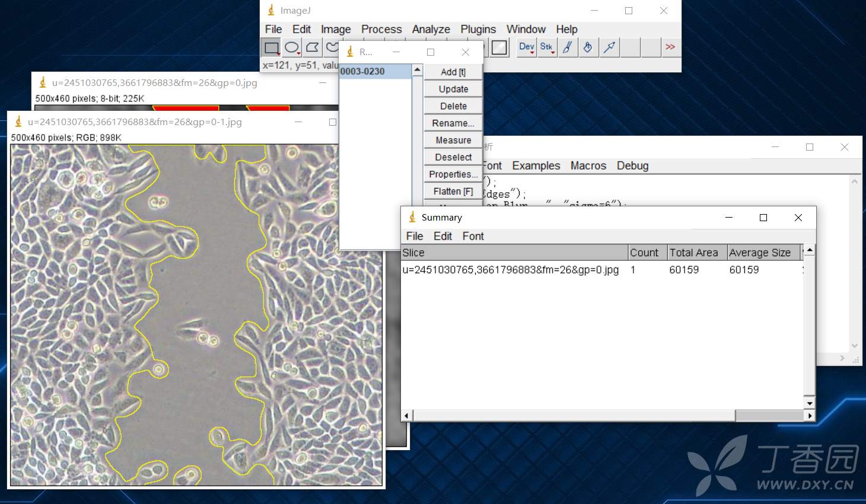This screenshot has height=504, width=866.
Task: Click ROI list scroll-up arrow
Action: (x=418, y=70)
